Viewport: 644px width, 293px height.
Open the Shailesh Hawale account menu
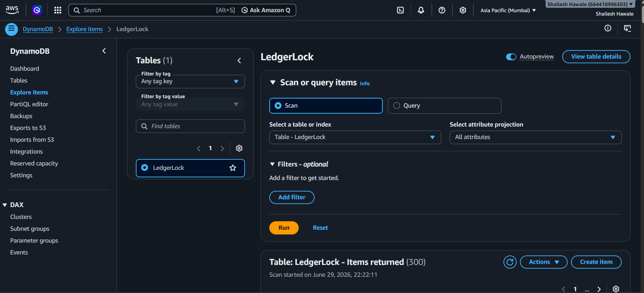[590, 4]
